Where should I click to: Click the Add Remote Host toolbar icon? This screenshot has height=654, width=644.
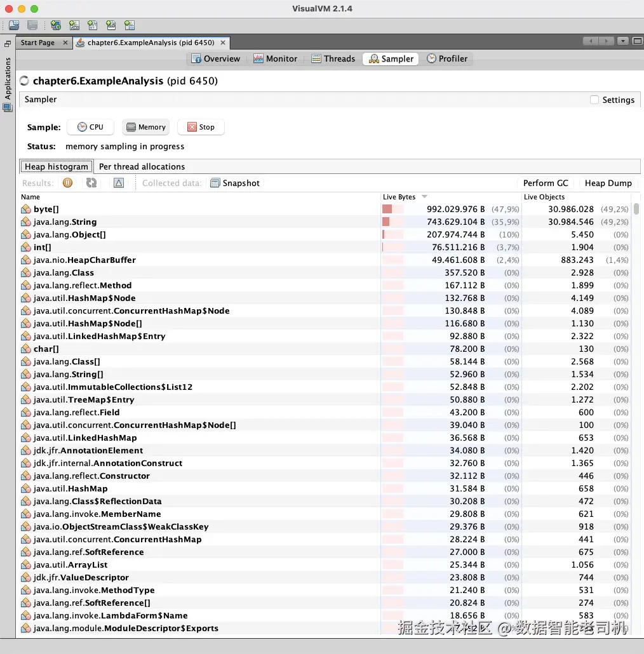coord(55,25)
